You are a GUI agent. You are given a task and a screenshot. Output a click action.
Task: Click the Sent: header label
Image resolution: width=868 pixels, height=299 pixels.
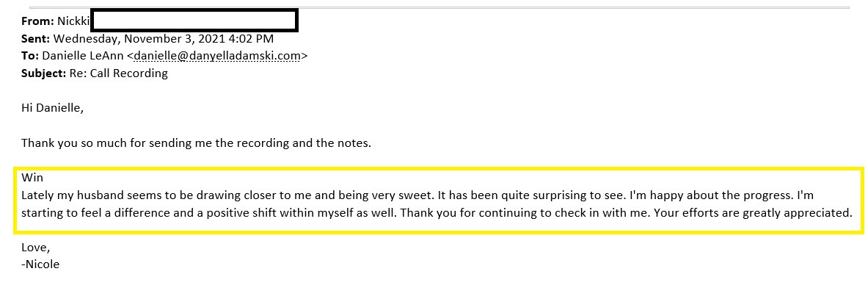point(35,39)
